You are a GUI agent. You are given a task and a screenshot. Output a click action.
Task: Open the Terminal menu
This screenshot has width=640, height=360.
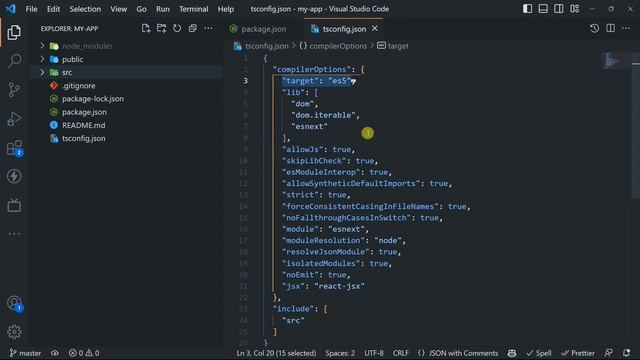pos(193,9)
